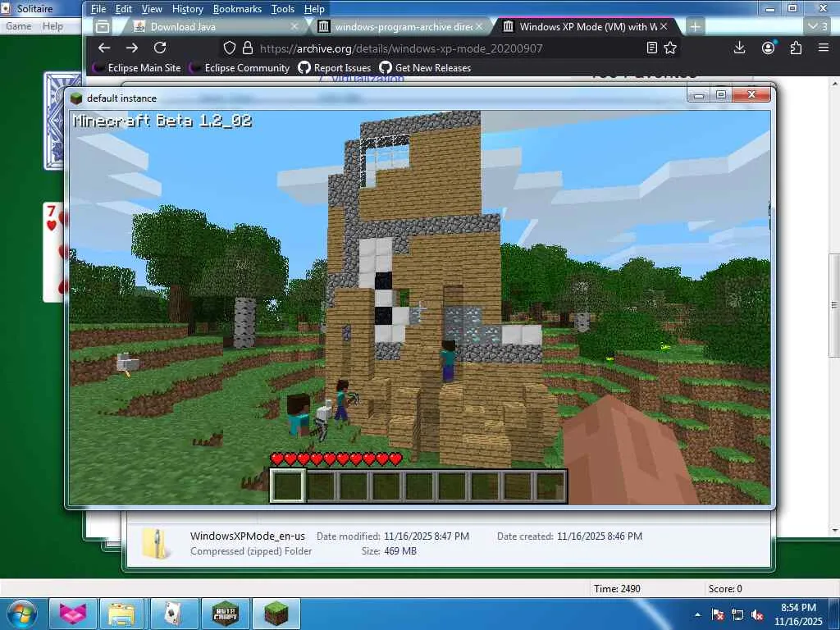This screenshot has width=840, height=630.
Task: Open tracking protection shield icon
Action: [230, 48]
